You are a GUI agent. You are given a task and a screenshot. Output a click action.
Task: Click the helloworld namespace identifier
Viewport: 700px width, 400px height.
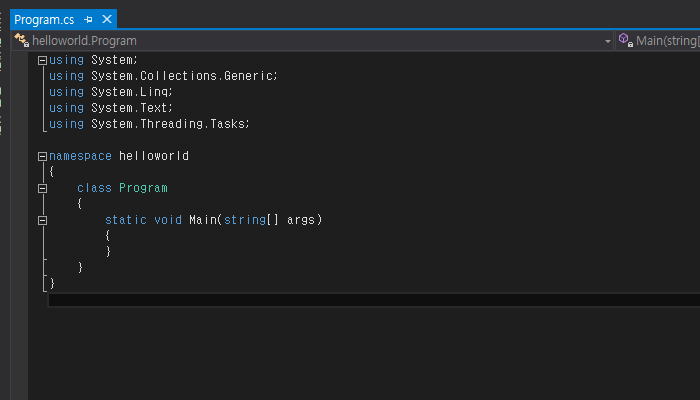tap(154, 156)
